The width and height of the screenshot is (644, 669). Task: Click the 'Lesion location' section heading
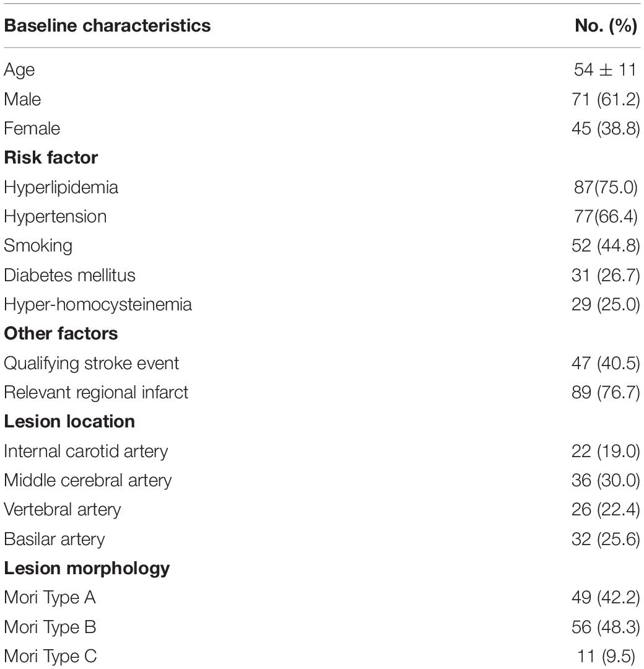coord(69,422)
